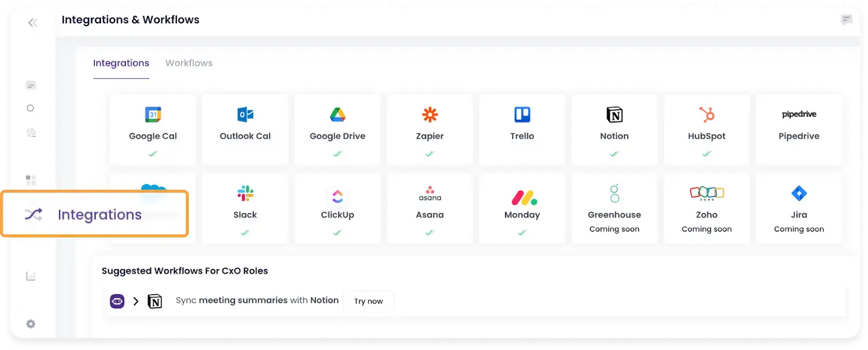
Task: Select the Jira diamond icon
Action: click(x=799, y=193)
